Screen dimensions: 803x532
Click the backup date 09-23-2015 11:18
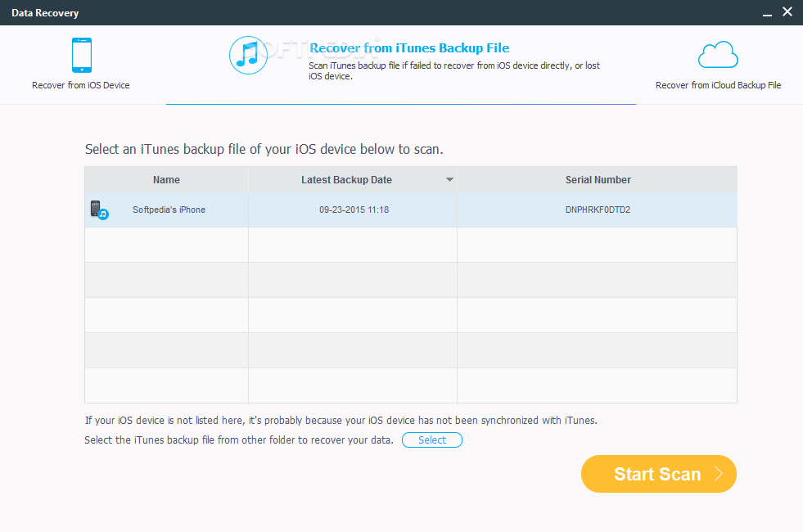[x=354, y=210]
